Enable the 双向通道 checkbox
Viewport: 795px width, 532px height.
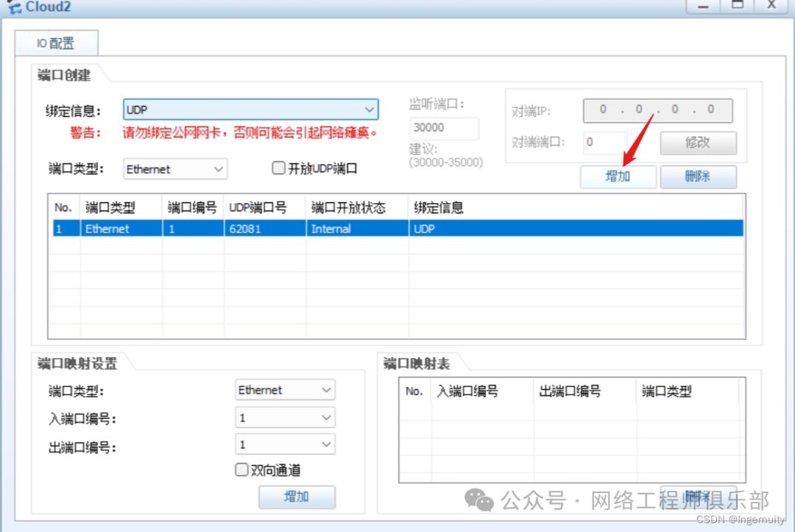[242, 469]
